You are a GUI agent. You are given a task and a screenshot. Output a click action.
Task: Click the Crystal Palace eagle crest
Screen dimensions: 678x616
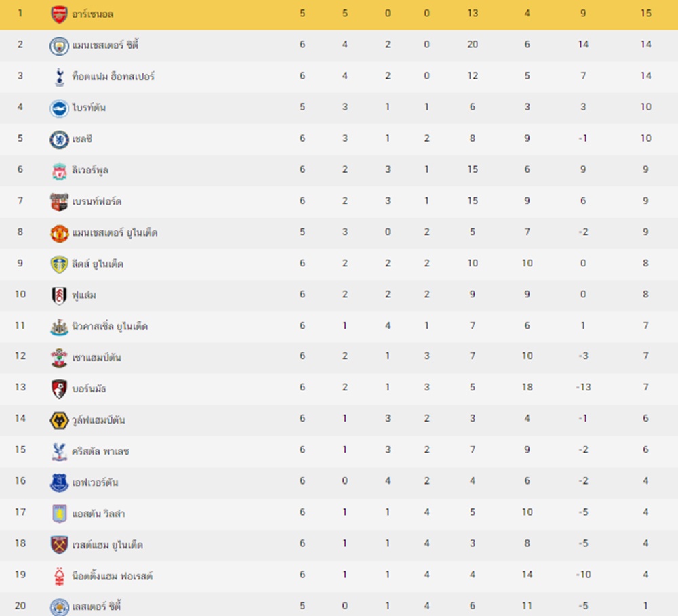pos(59,451)
